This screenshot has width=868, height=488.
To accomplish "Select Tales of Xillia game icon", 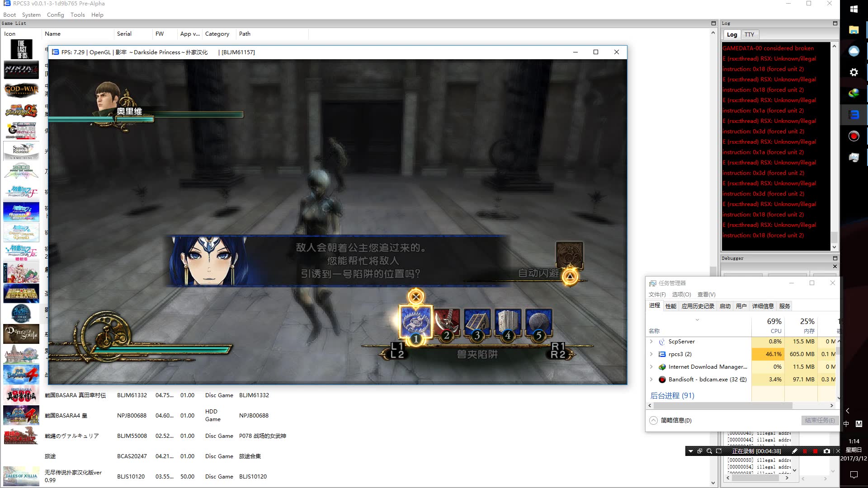I will (21, 476).
